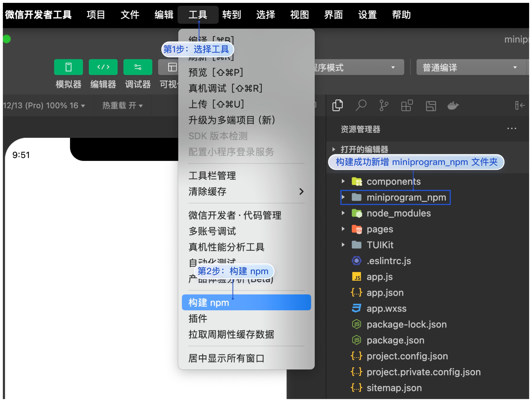Expand the components folder arrow
532x402 pixels.
[343, 181]
